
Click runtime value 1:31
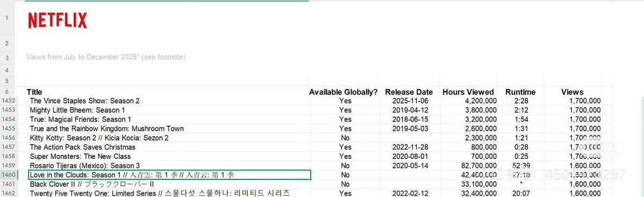pyautogui.click(x=520, y=129)
